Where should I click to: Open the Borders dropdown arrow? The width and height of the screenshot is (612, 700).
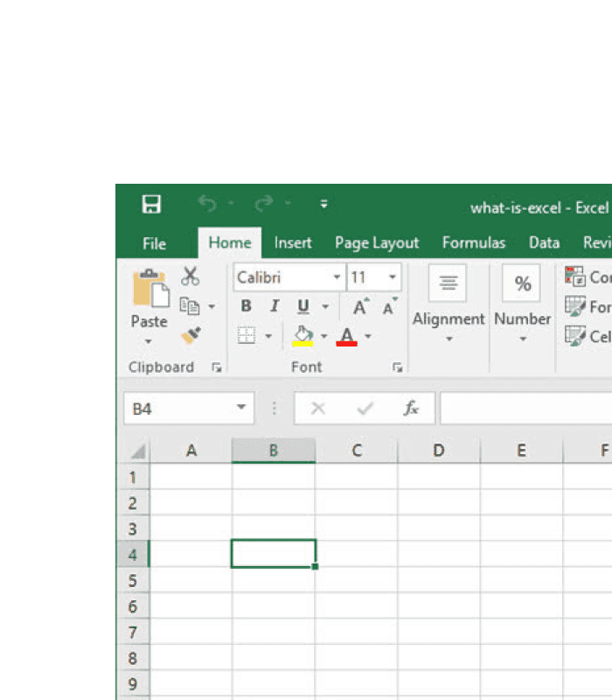[x=268, y=336]
